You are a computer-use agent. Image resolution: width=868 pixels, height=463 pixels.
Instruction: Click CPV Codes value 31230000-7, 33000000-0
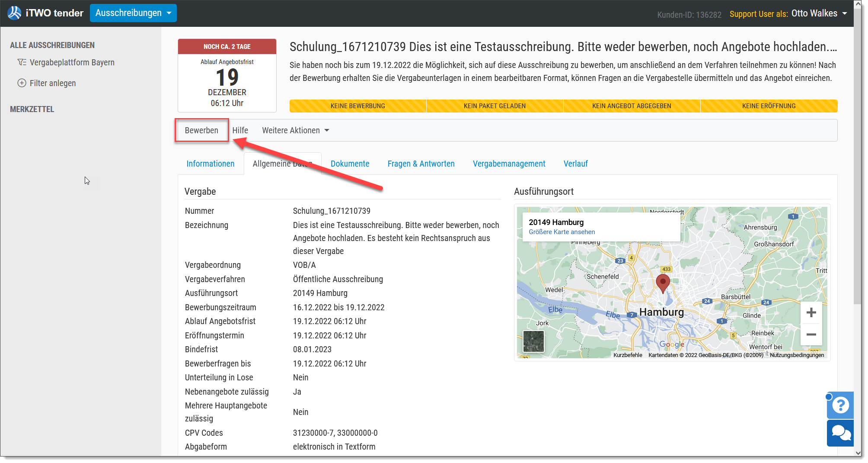(335, 433)
